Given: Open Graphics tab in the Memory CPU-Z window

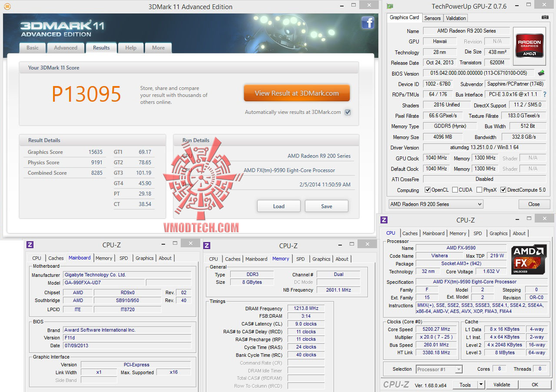Looking at the screenshot, I should (x=321, y=259).
